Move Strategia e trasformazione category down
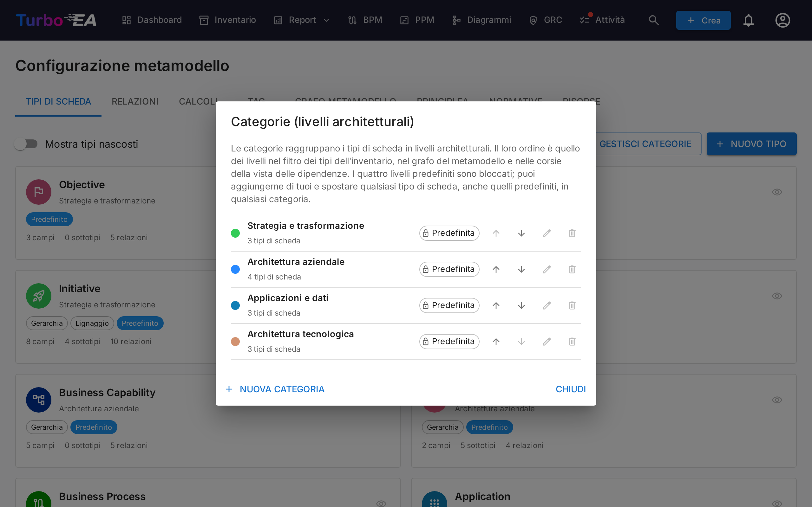The width and height of the screenshot is (812, 507). pos(521,233)
